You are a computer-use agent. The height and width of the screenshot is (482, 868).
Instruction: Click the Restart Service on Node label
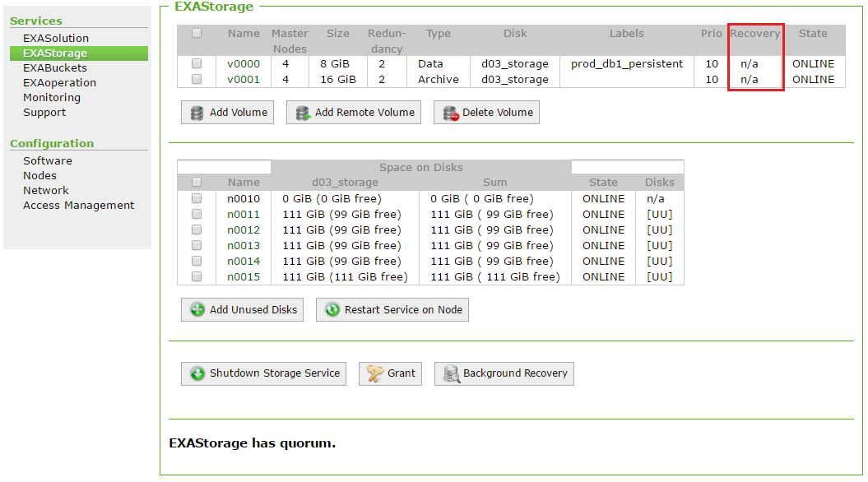pos(403,310)
